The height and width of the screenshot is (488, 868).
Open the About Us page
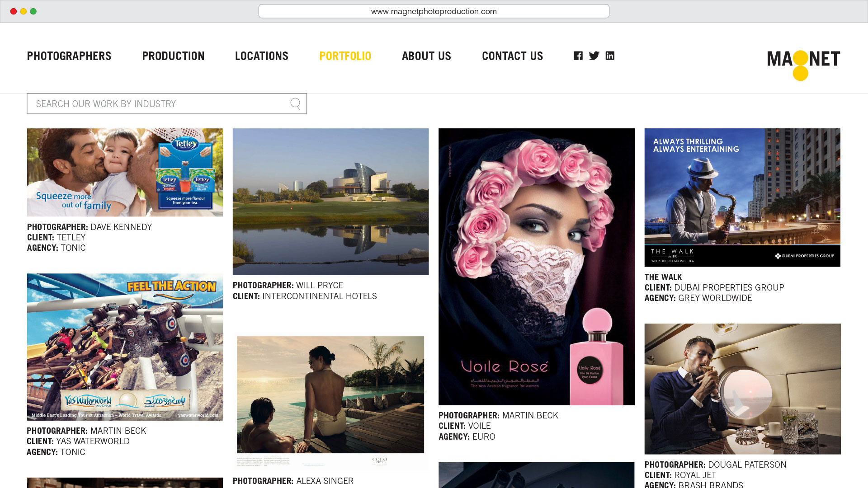(x=426, y=56)
